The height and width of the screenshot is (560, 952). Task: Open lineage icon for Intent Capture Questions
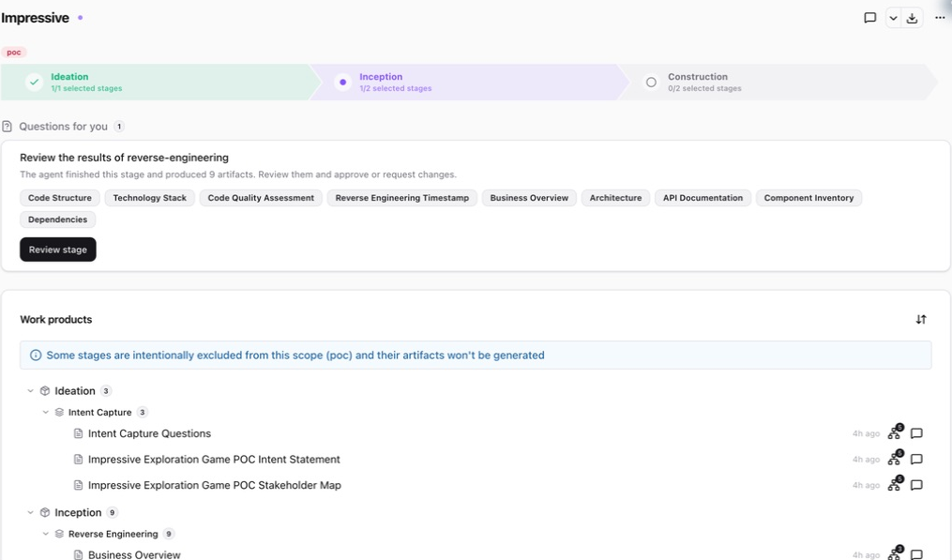[895, 432]
